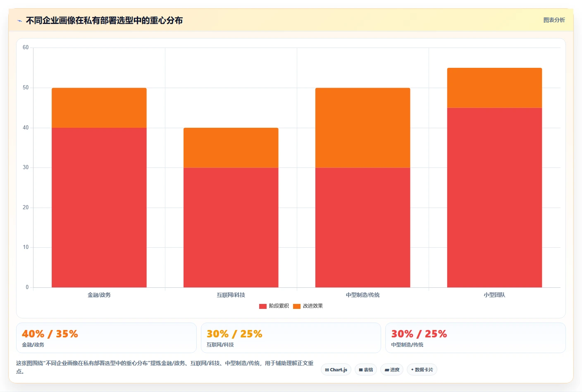This screenshot has width=582, height=392.
Task: Click the 中型制造/传统 x-axis label
Action: tap(363, 295)
